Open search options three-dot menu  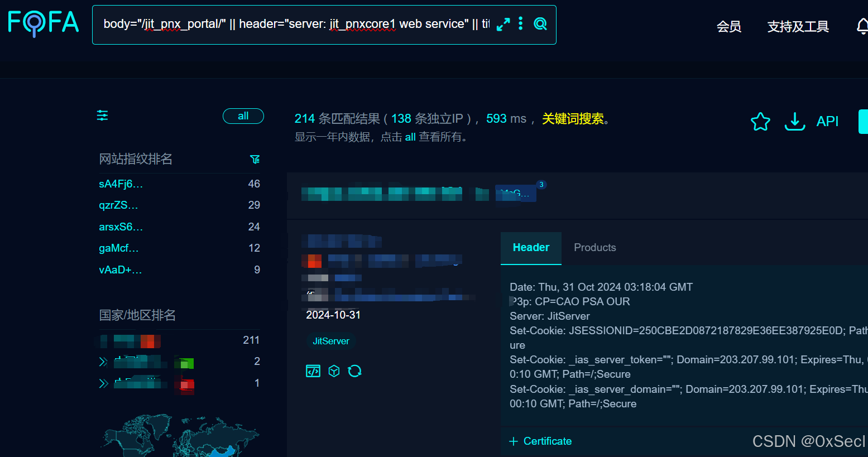click(520, 23)
